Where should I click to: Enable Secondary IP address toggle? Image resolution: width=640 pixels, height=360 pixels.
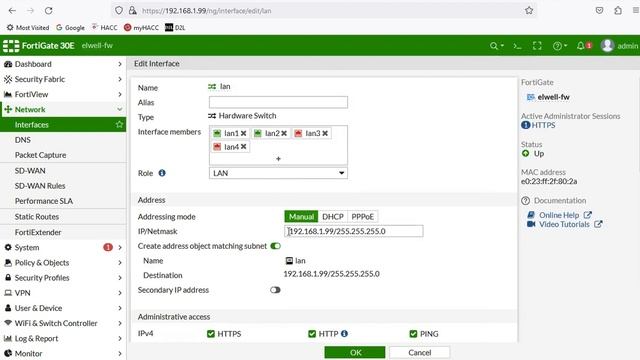pyautogui.click(x=275, y=290)
